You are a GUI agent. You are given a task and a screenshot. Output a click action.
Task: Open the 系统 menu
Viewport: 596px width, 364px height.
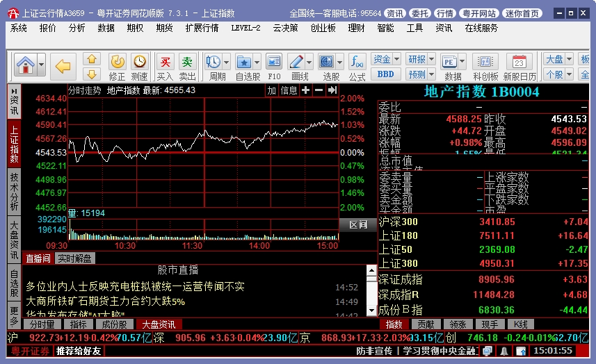click(18, 28)
